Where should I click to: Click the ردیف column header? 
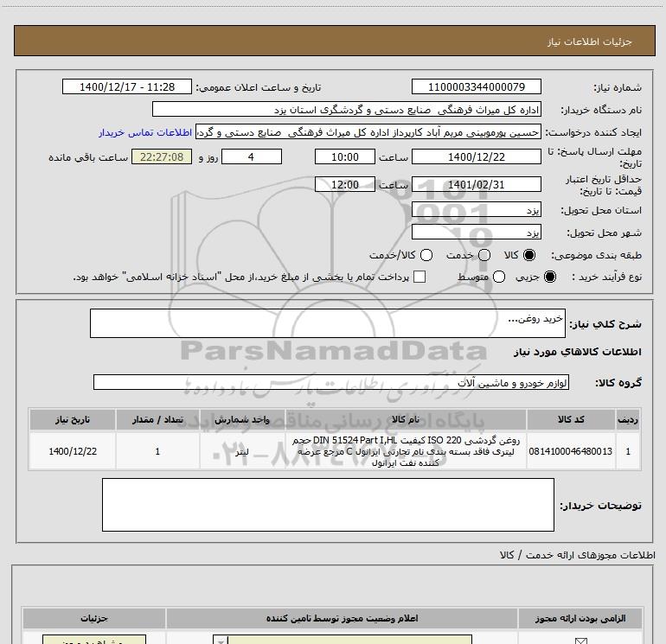[x=628, y=419]
